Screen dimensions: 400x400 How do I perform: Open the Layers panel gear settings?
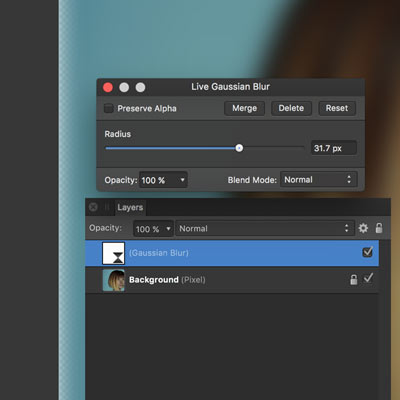[363, 228]
